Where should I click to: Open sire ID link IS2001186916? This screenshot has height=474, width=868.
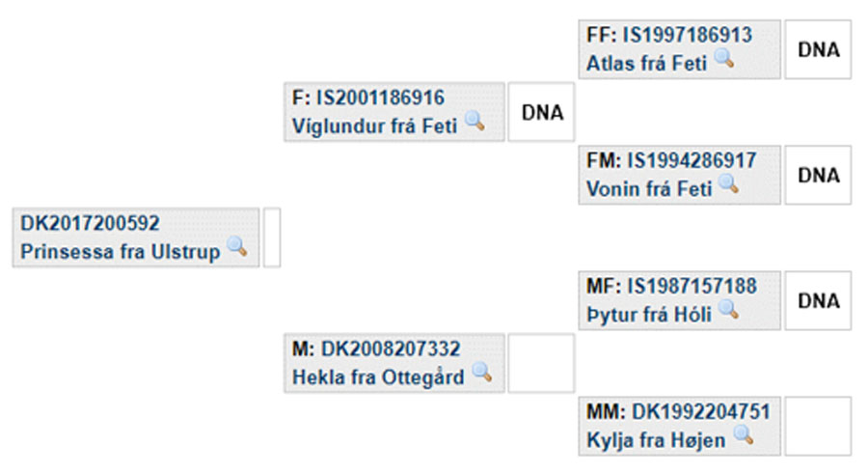(x=380, y=98)
